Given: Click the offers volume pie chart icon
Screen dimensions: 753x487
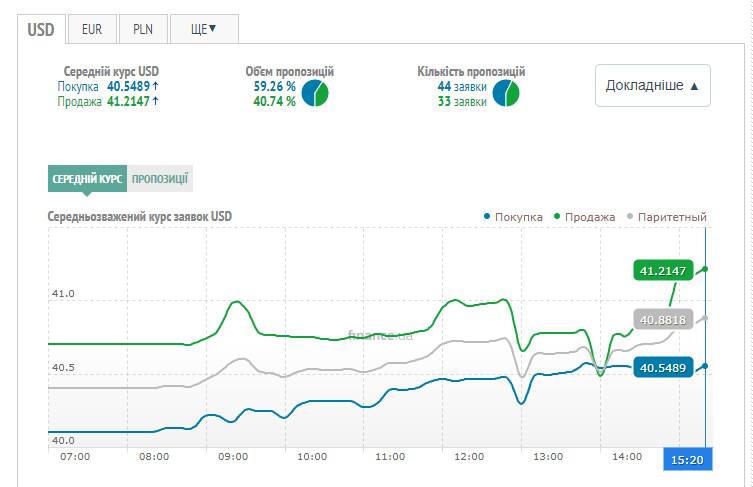Looking at the screenshot, I should [x=315, y=94].
